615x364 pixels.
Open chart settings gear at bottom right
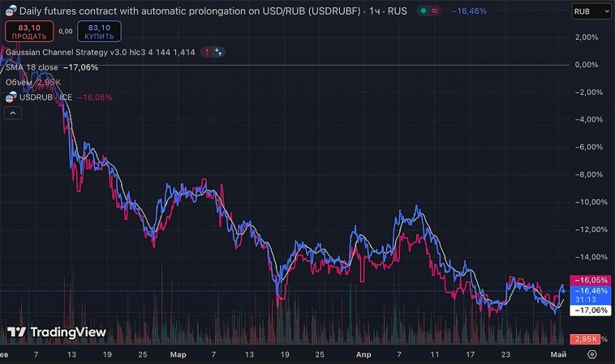point(592,354)
